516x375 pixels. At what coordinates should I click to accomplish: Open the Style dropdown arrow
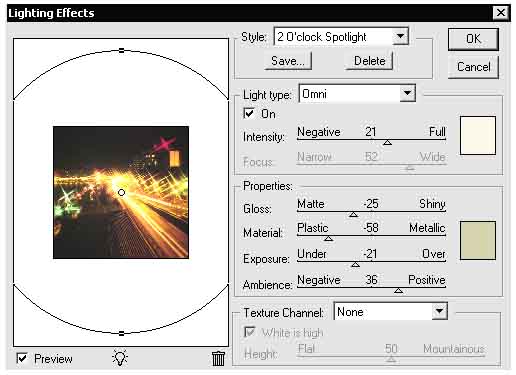tap(400, 36)
